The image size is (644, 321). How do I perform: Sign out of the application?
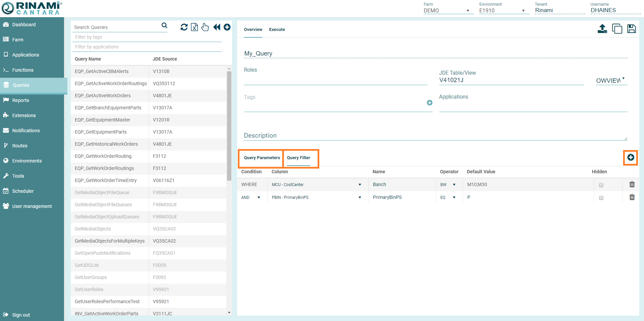point(21,315)
